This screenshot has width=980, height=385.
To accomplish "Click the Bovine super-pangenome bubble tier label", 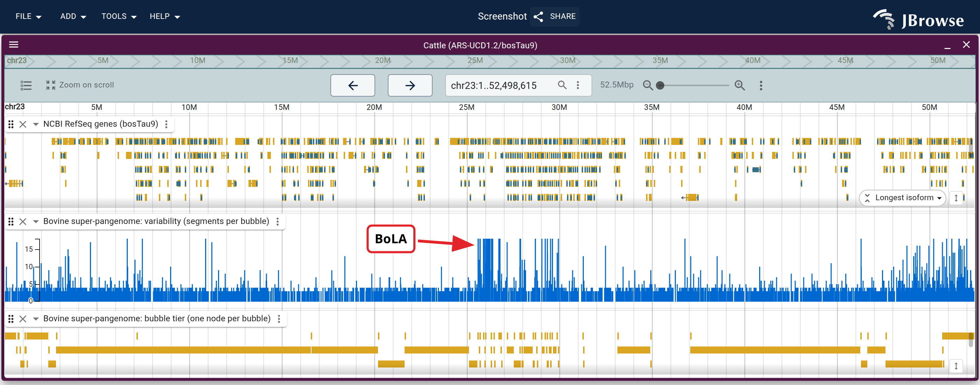I will [x=157, y=319].
